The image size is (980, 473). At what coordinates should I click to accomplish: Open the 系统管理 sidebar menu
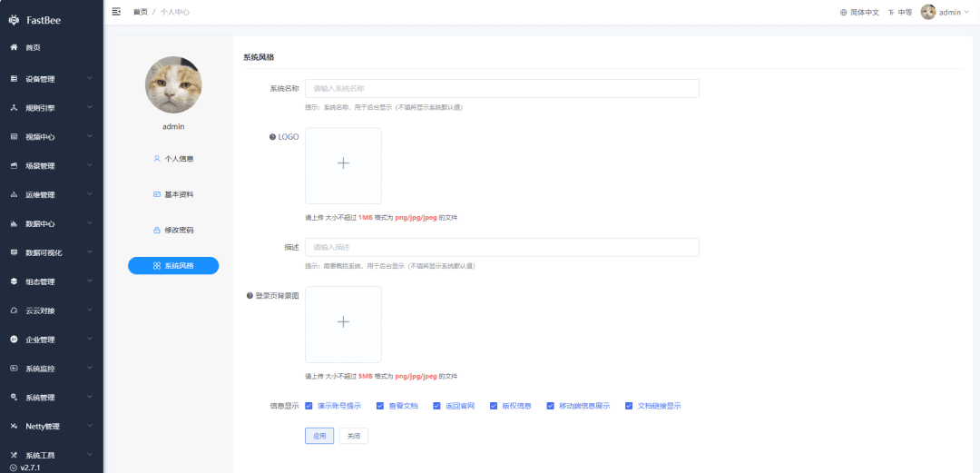51,398
